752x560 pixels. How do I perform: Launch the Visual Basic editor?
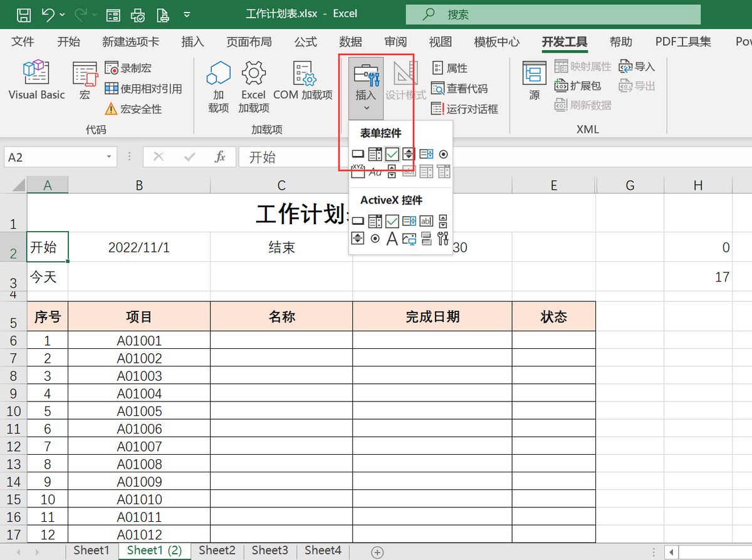point(36,80)
